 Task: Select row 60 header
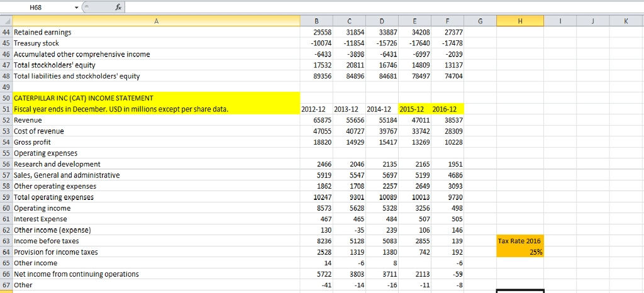pos(6,208)
